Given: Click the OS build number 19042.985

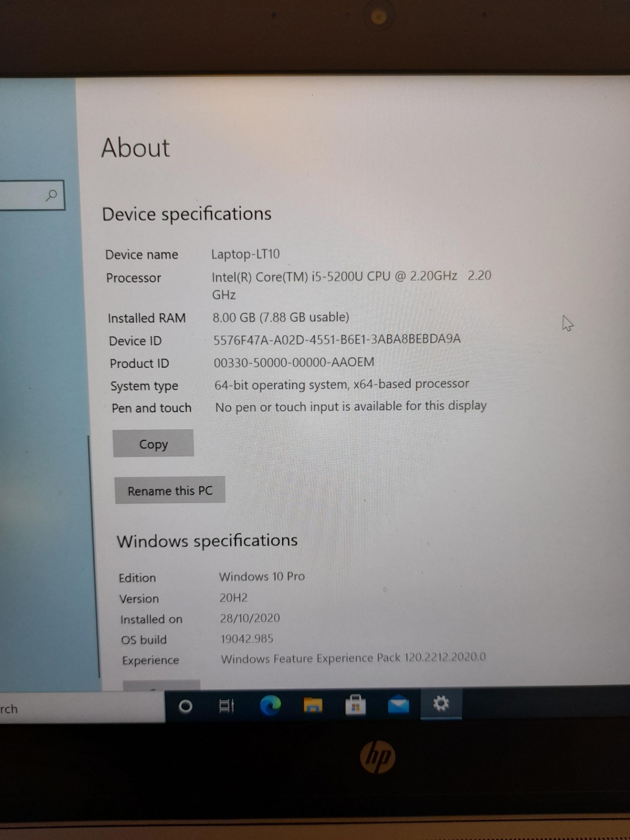Looking at the screenshot, I should 247,638.
